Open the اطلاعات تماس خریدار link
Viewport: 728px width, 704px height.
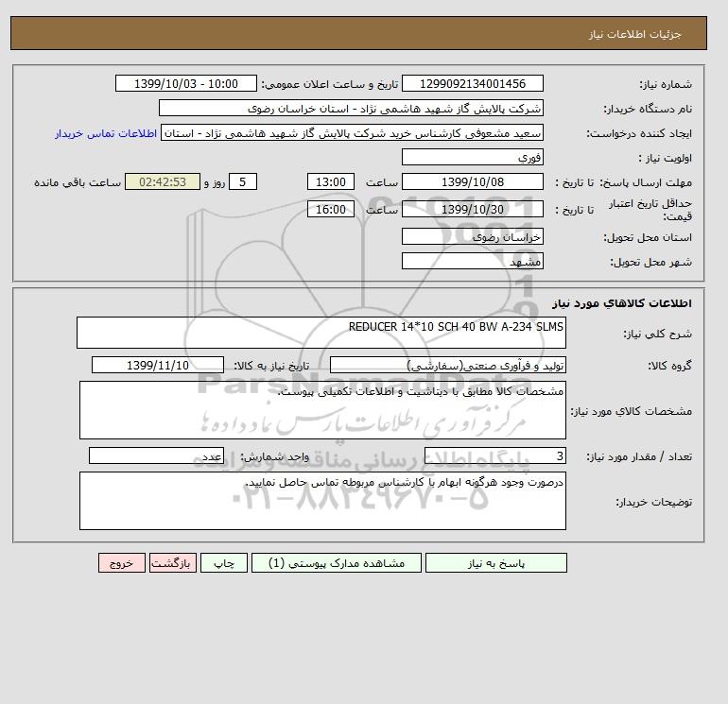coord(106,133)
